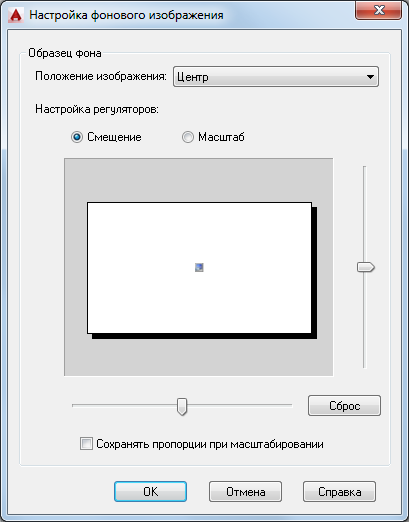Click the white preview page area
Screen dimensions: 409x522
199,268
